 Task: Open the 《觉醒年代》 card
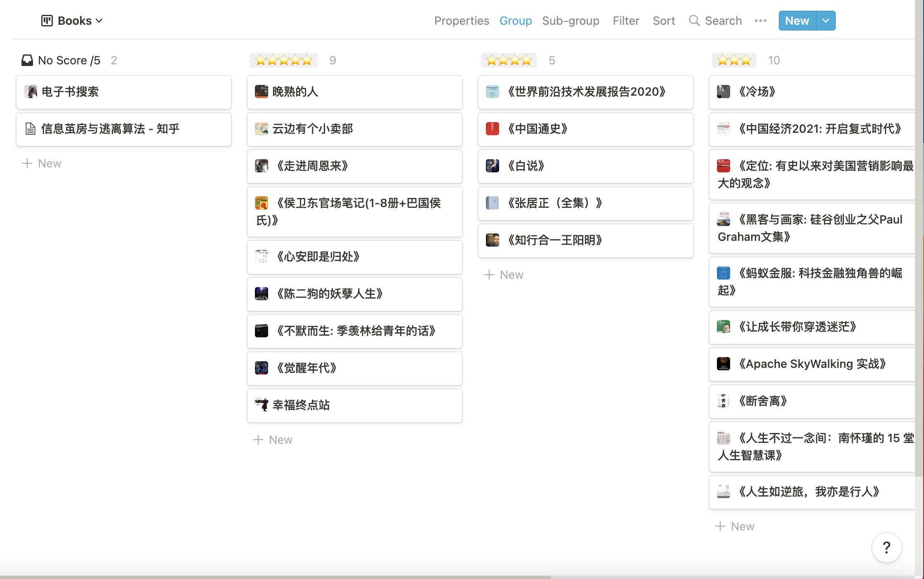click(x=354, y=368)
